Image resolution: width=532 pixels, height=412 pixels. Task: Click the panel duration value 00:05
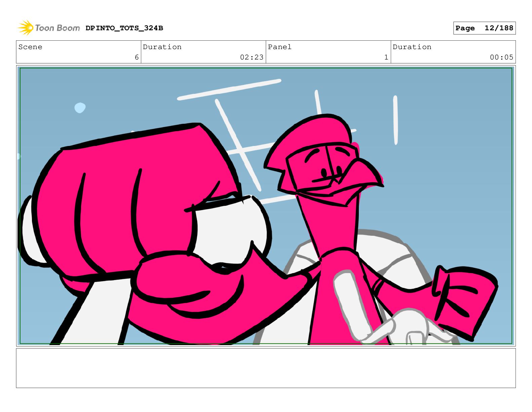pos(501,58)
